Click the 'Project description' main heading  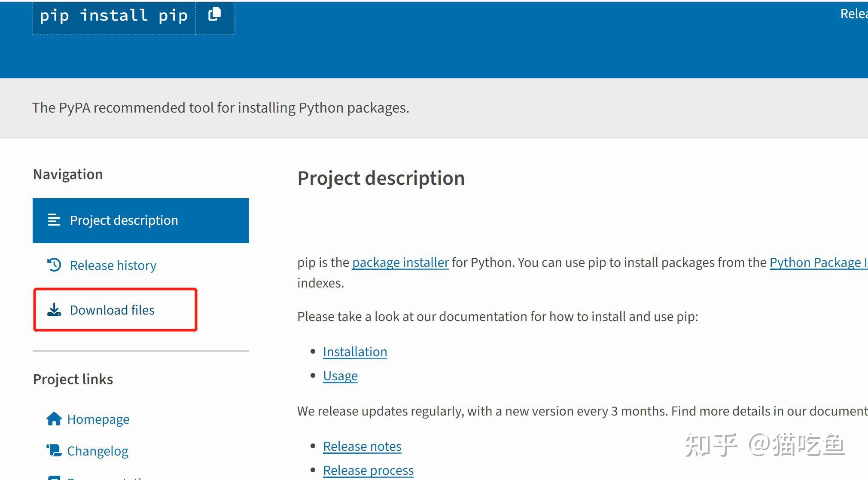[381, 178]
